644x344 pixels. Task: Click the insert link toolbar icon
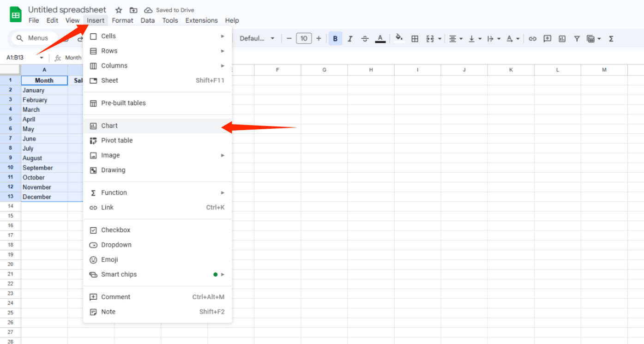pos(532,39)
